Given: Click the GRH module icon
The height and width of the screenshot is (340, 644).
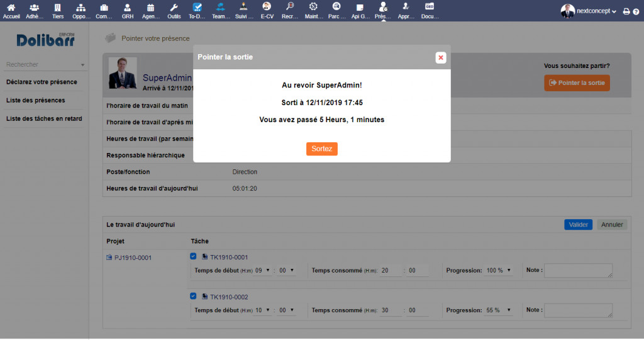Looking at the screenshot, I should pyautogui.click(x=128, y=8).
